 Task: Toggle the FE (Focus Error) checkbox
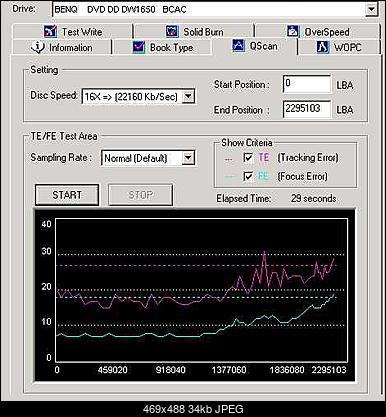point(248,176)
